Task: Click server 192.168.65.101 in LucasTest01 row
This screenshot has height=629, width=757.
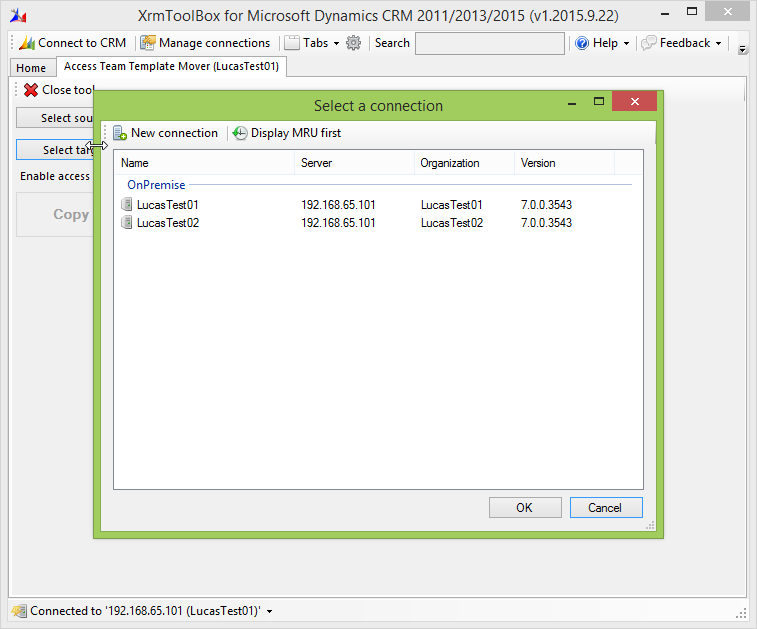Action: point(338,205)
